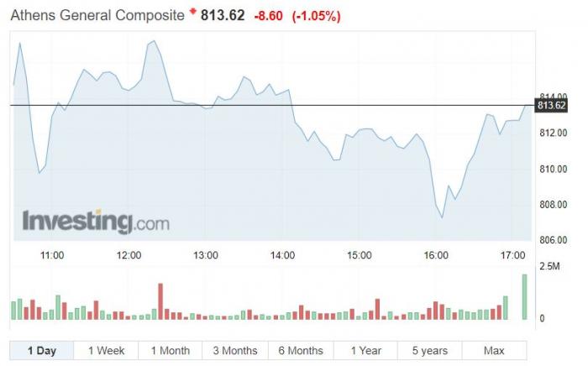Click the red down-arrow indicator icon
The height and width of the screenshot is (366, 588).
(x=192, y=13)
